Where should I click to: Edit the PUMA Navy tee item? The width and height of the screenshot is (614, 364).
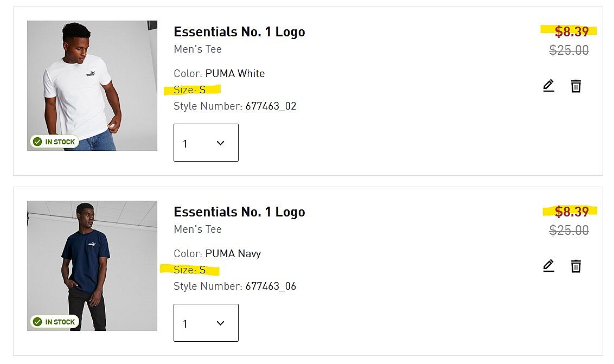(548, 266)
